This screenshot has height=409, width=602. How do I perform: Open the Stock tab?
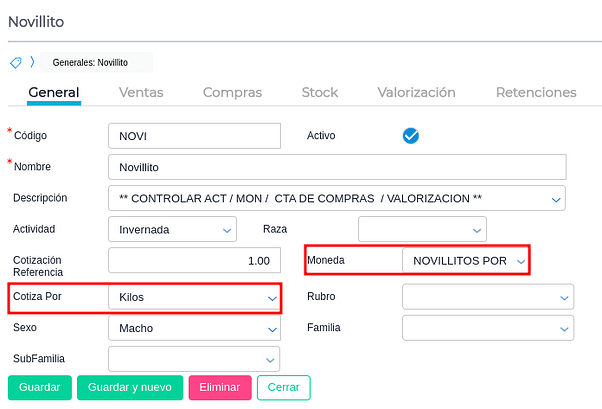pos(320,93)
